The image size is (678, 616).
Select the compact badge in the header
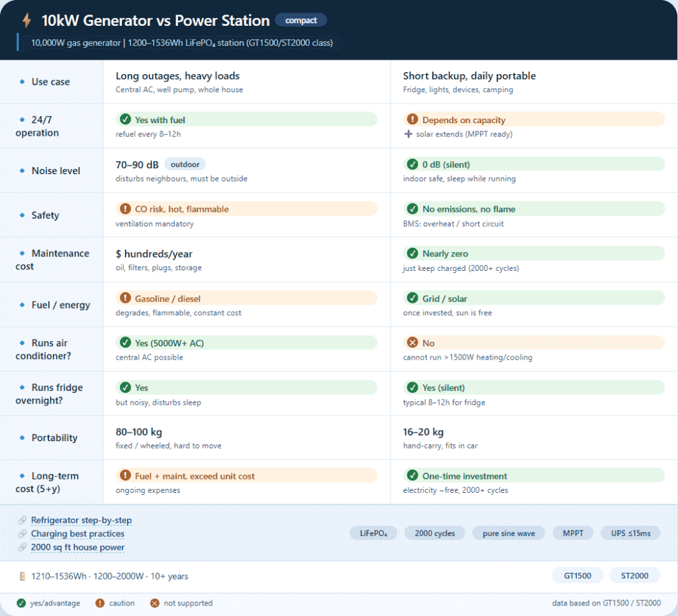tap(301, 21)
